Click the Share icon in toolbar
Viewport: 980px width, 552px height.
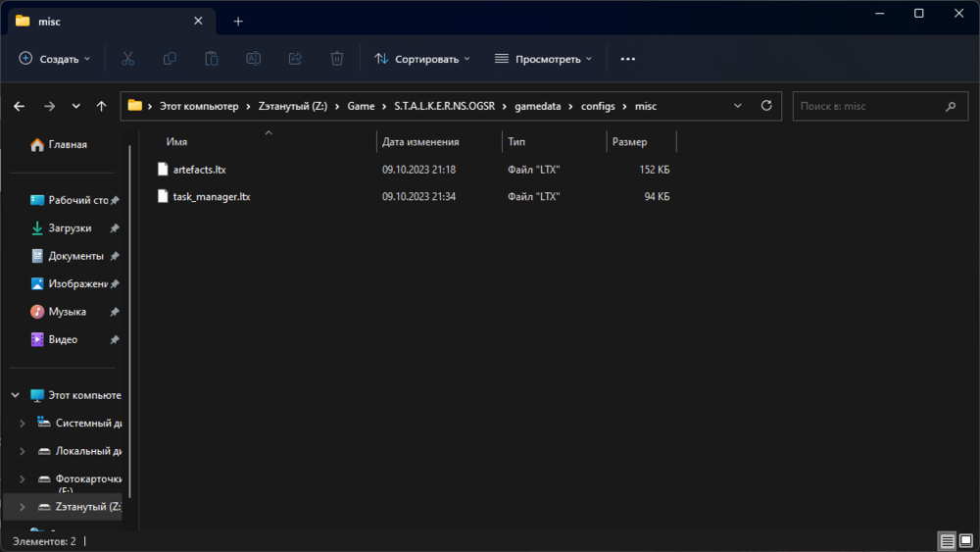point(295,59)
